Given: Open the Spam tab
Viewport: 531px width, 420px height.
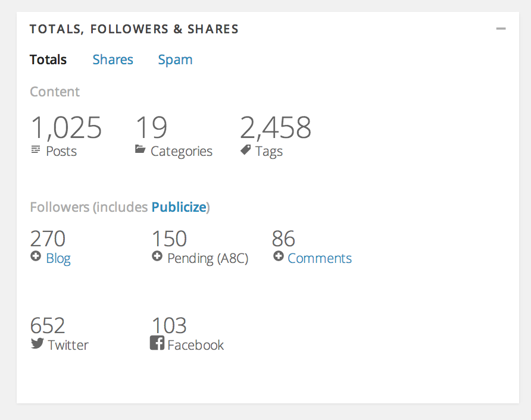Looking at the screenshot, I should (175, 59).
